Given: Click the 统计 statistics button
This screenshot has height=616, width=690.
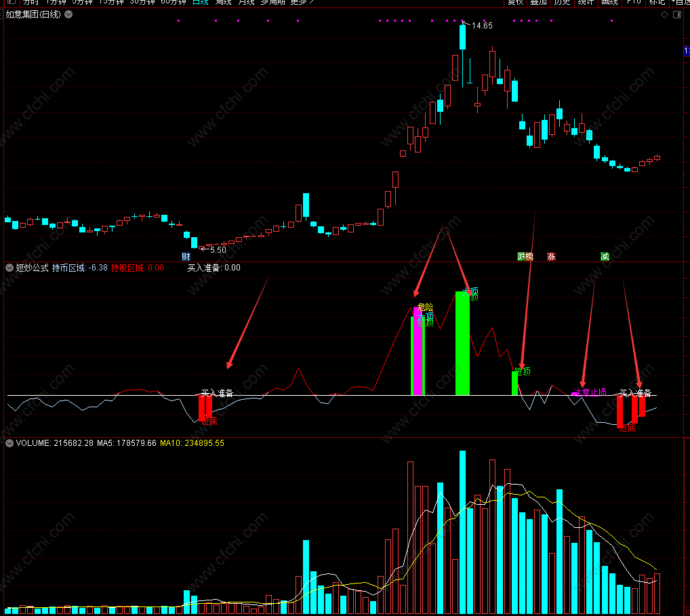Looking at the screenshot, I should 586,2.
